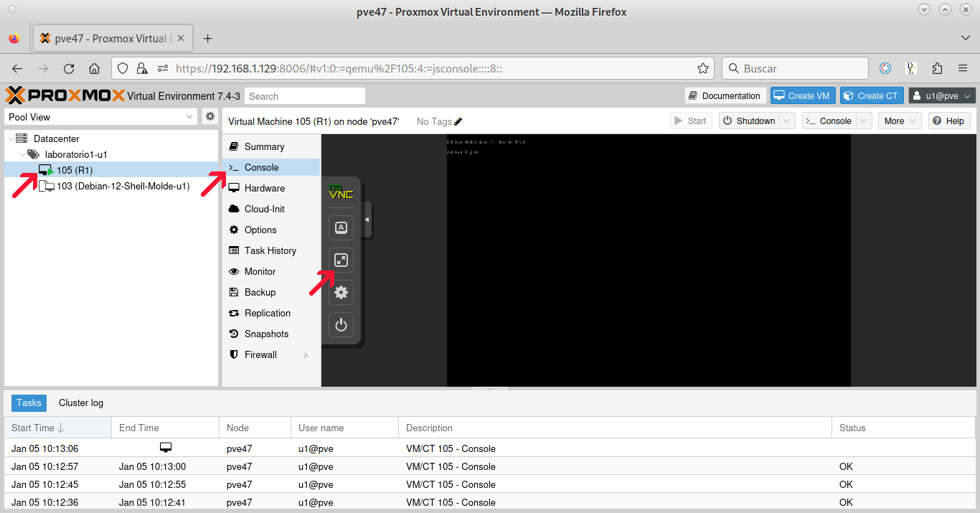
Task: Edit VM tags with pencil icon
Action: coord(458,121)
